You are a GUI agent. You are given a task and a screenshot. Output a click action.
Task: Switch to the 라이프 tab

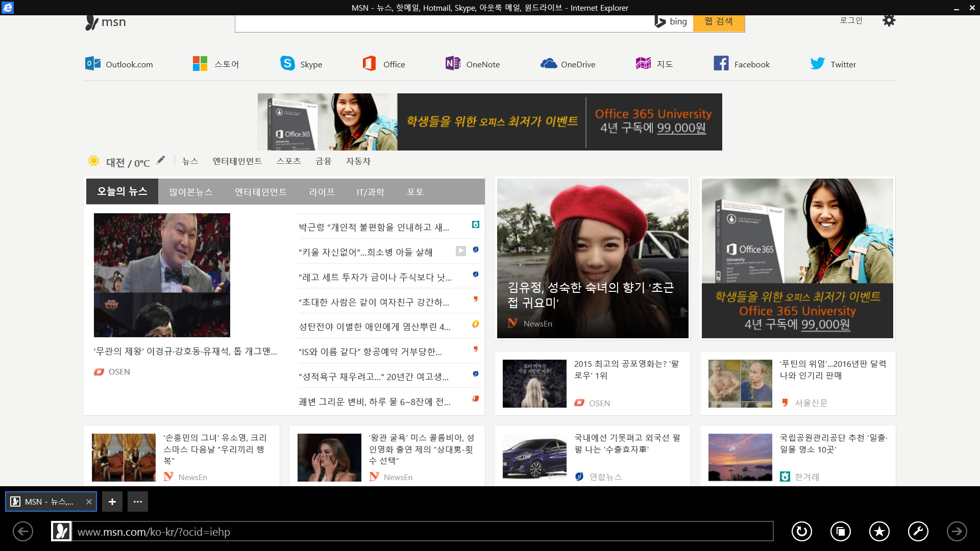[x=322, y=192]
